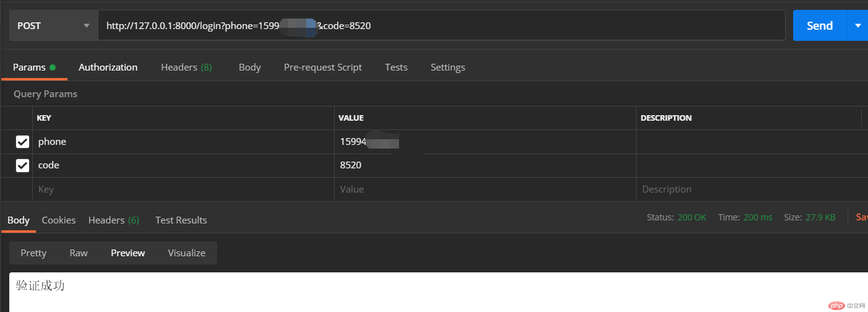Open the POST method dropdown

pyautogui.click(x=53, y=25)
